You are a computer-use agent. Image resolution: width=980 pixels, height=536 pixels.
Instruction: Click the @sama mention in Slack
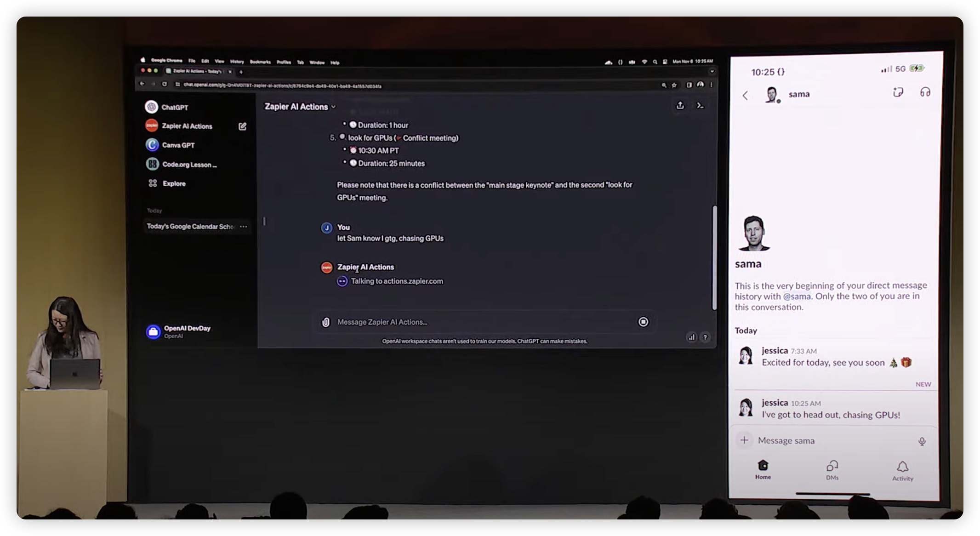797,296
